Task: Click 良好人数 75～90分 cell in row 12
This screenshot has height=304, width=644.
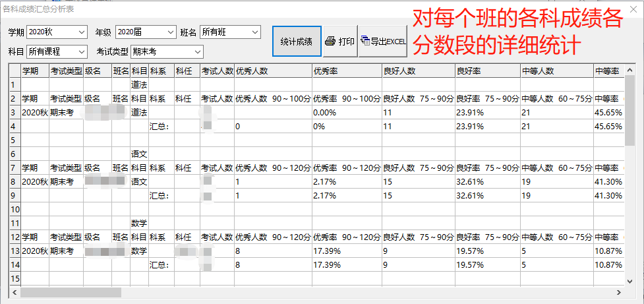Action: (x=419, y=237)
